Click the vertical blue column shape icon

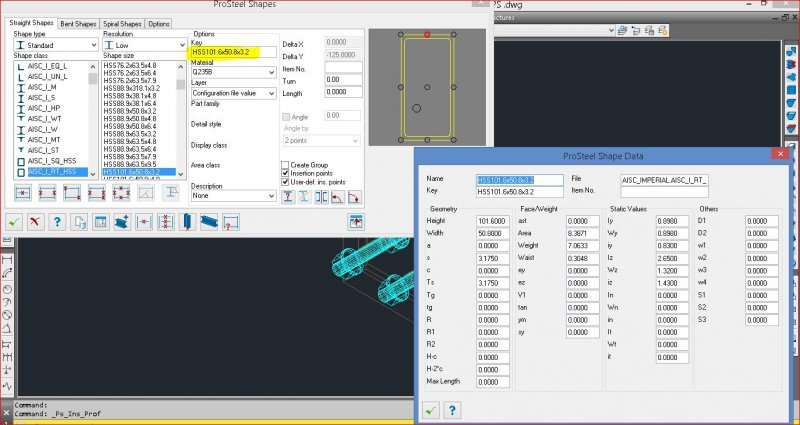click(x=187, y=222)
